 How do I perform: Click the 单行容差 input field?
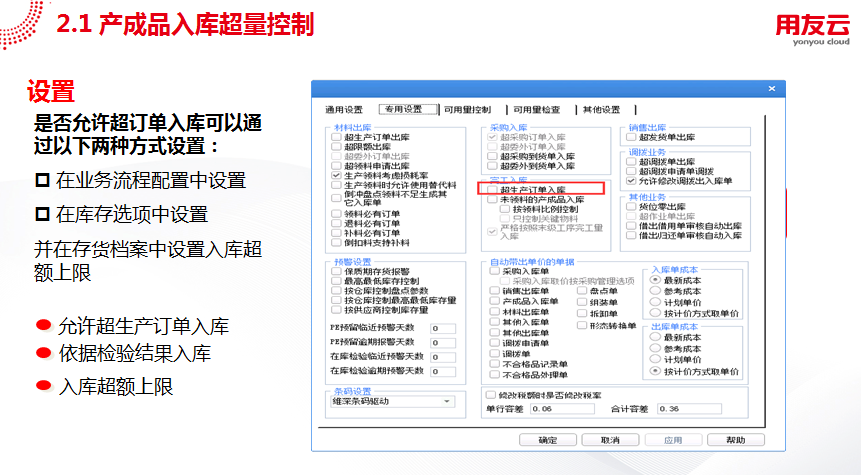point(562,409)
